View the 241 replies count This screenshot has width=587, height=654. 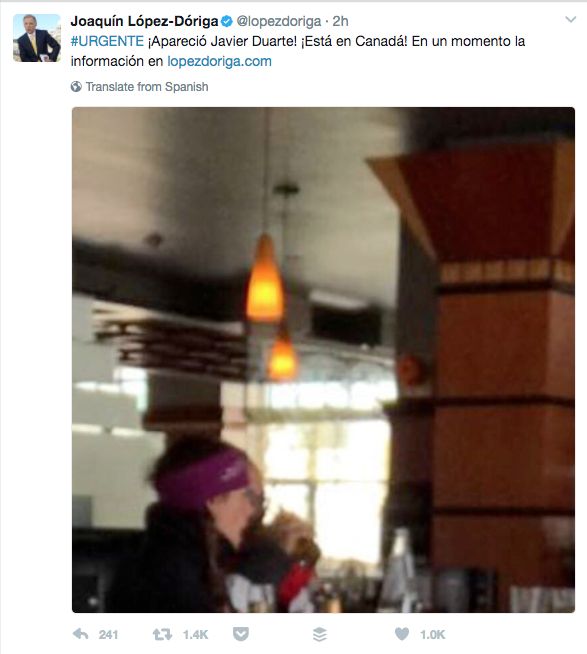pos(108,634)
